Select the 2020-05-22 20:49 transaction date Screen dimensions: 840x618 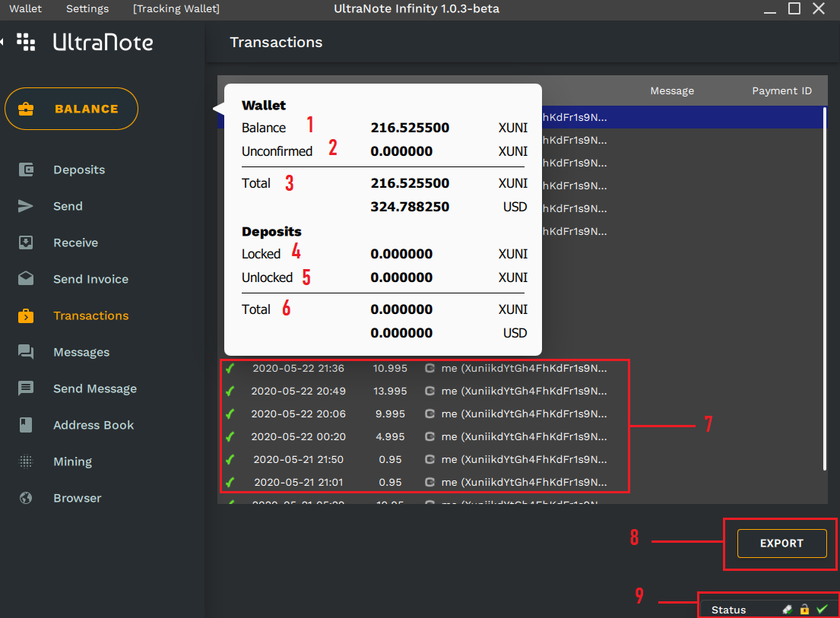click(299, 391)
